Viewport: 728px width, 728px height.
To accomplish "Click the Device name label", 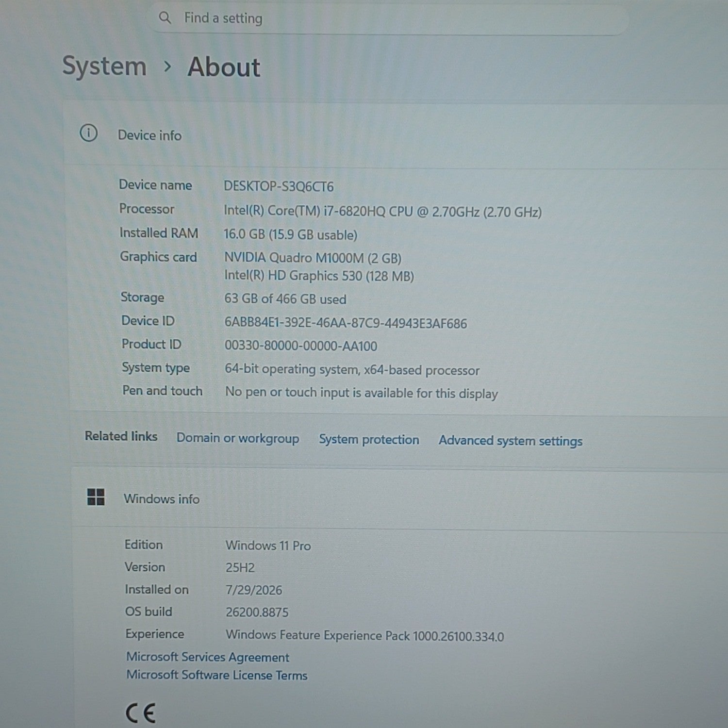I will [x=155, y=185].
